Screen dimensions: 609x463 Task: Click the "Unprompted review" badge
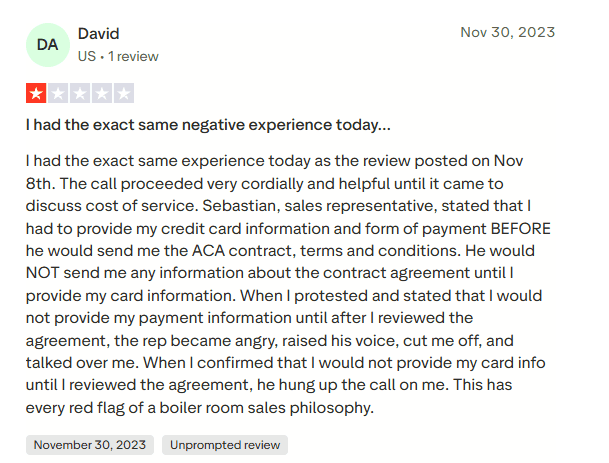pos(224,444)
